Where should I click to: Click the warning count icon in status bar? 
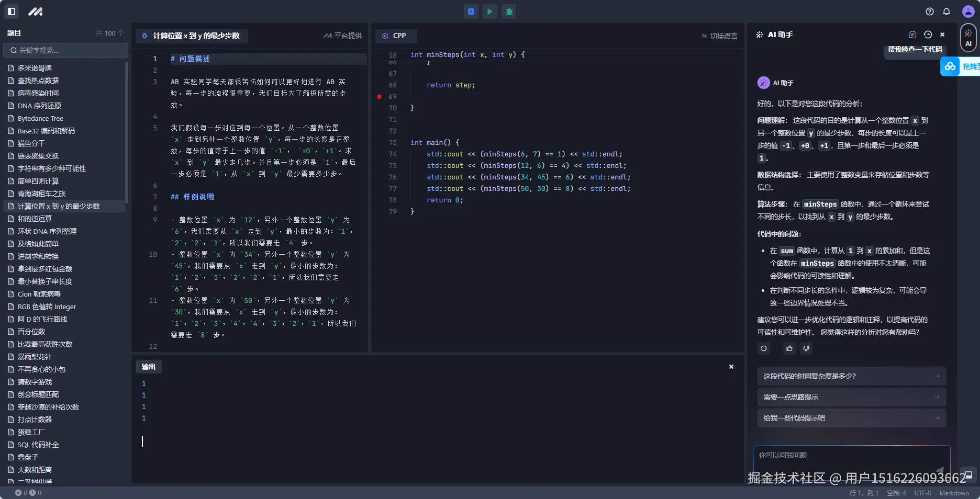32,493
